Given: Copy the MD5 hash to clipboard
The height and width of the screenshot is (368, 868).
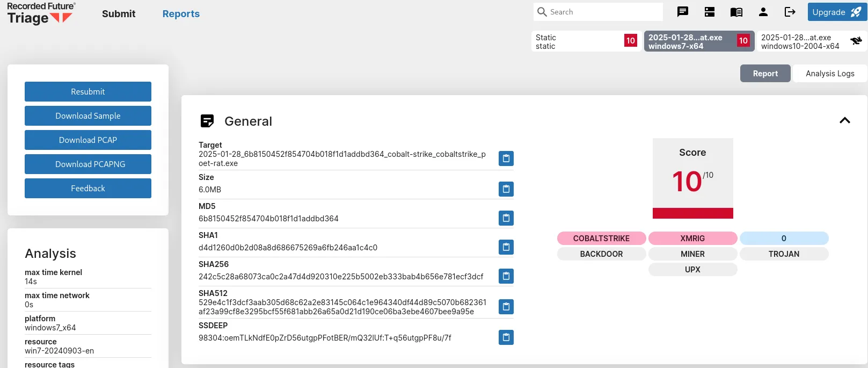Looking at the screenshot, I should pos(506,218).
